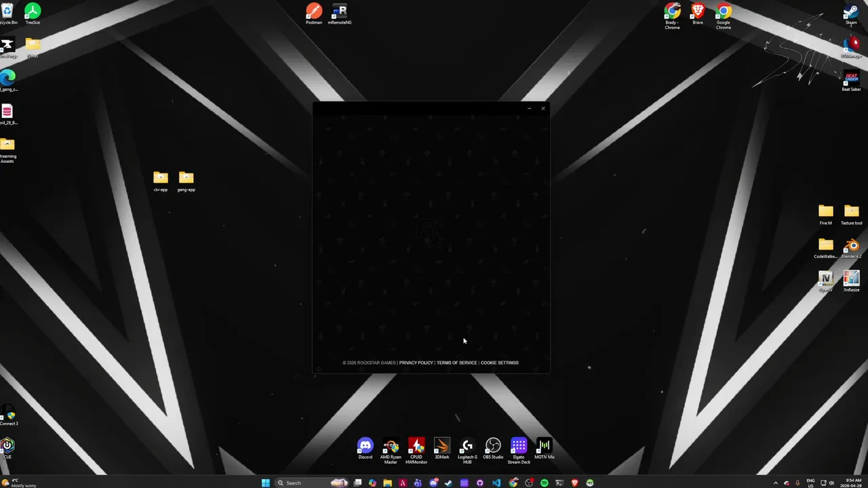Launch Blender 4.2 desktop shortcut

point(851,247)
